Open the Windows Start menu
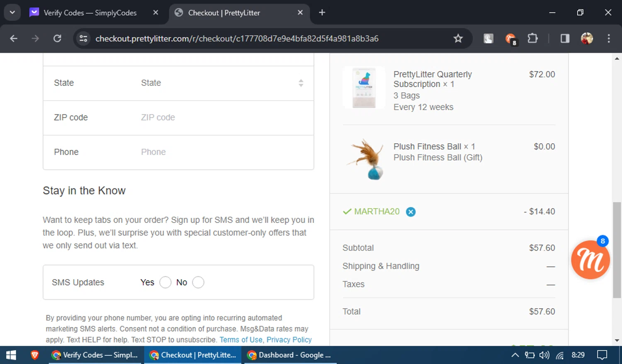This screenshot has height=364, width=622. click(x=11, y=355)
